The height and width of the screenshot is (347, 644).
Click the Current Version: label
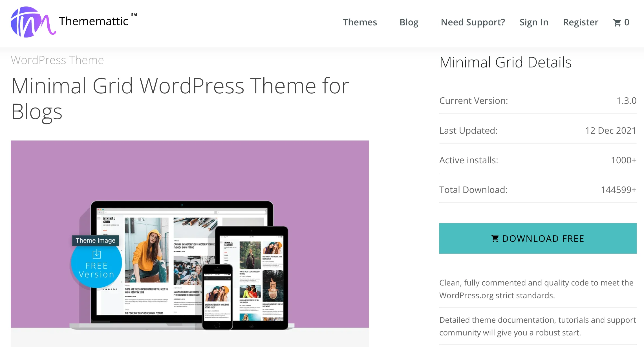pos(474,100)
